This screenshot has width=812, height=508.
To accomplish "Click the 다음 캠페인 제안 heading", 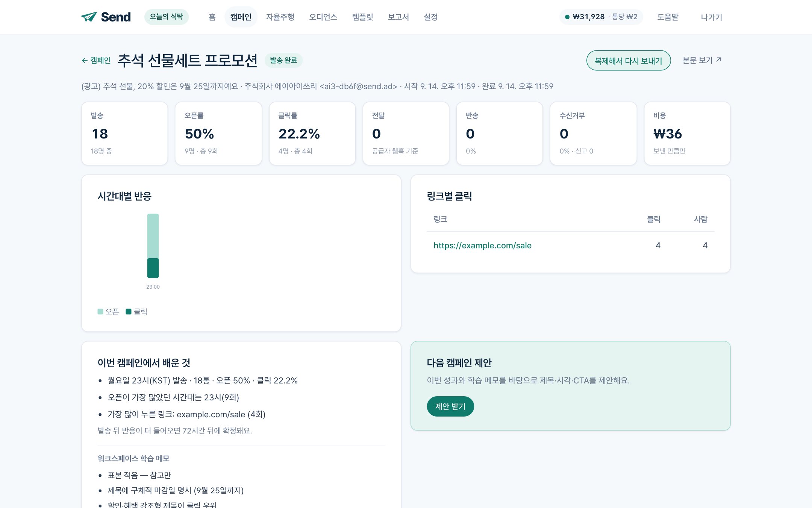I will click(459, 363).
